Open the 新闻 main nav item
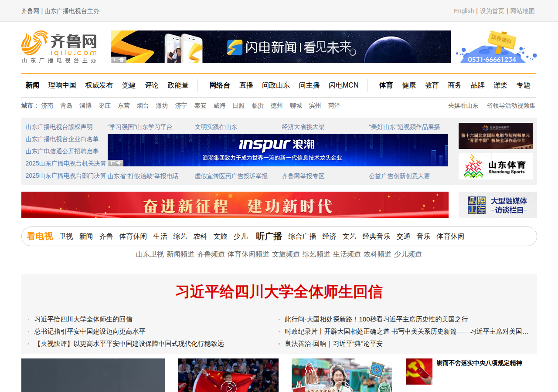558x392 pixels. (x=32, y=85)
